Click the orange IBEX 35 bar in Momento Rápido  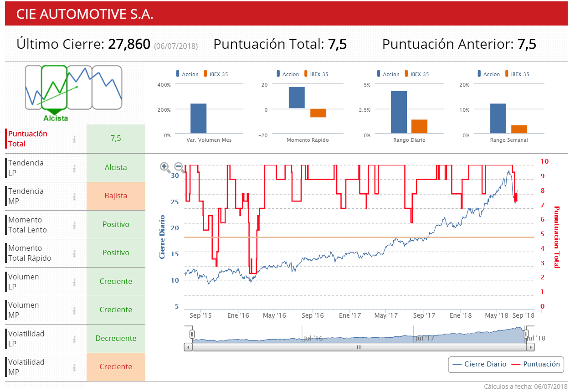click(x=318, y=113)
